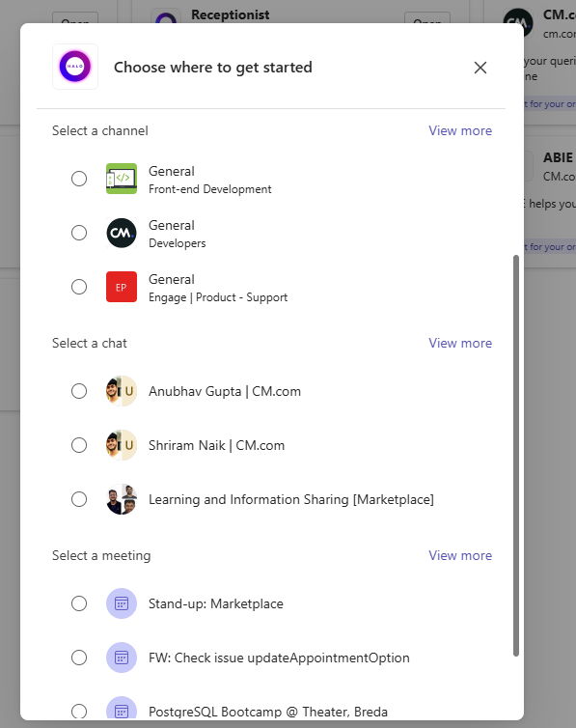
Task: Click PostgreSQL Bootcamp @ Theater, Breda title
Action: tap(268, 712)
